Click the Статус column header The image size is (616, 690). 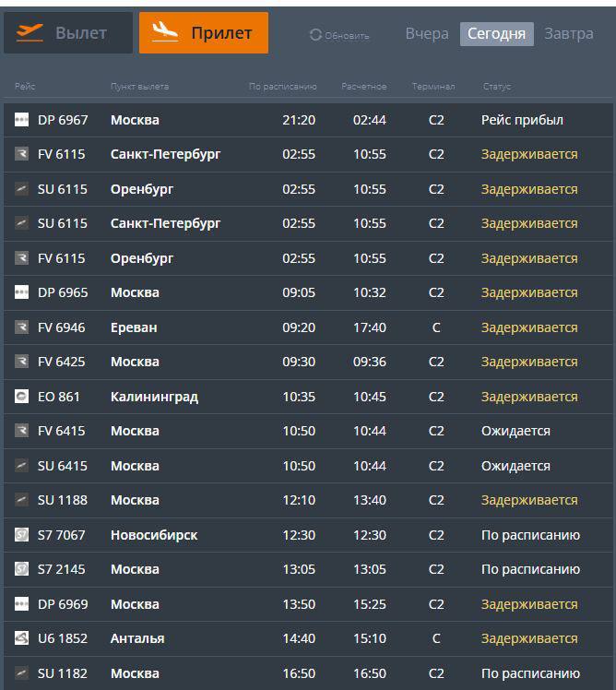[x=497, y=87]
